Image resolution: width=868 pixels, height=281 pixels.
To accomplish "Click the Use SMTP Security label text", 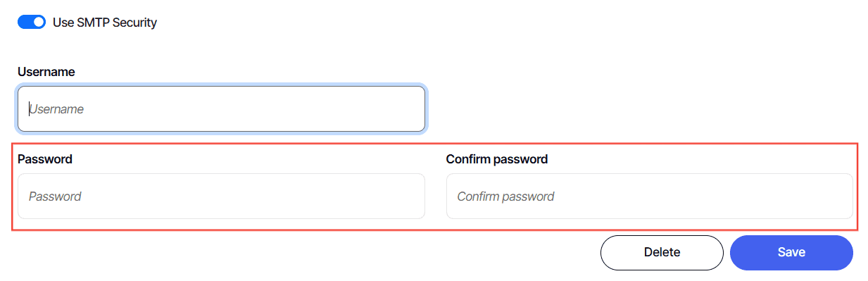I will click(105, 23).
